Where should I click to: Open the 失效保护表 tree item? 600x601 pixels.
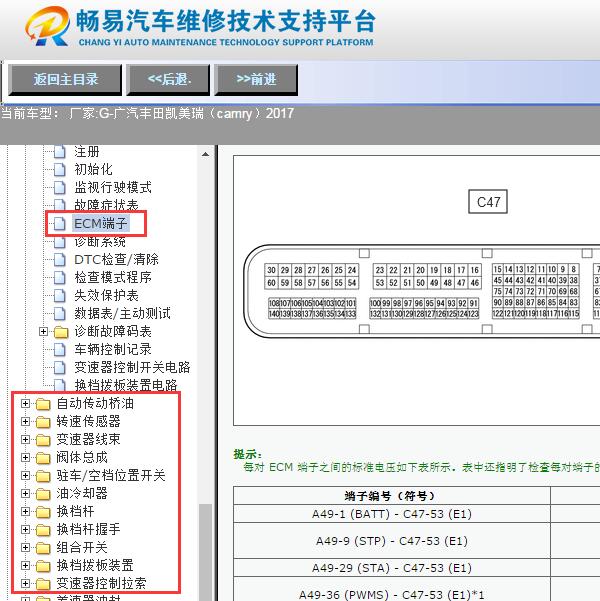(106, 295)
